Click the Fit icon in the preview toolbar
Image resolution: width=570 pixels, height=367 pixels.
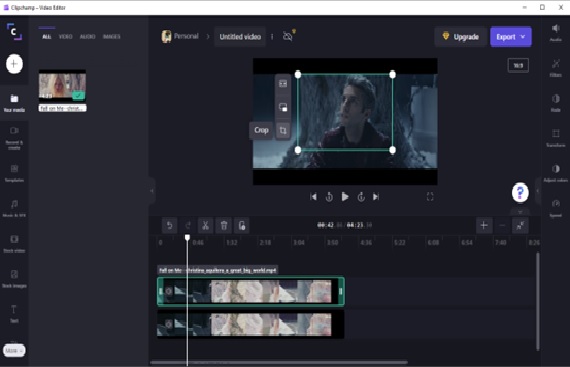coord(283,84)
